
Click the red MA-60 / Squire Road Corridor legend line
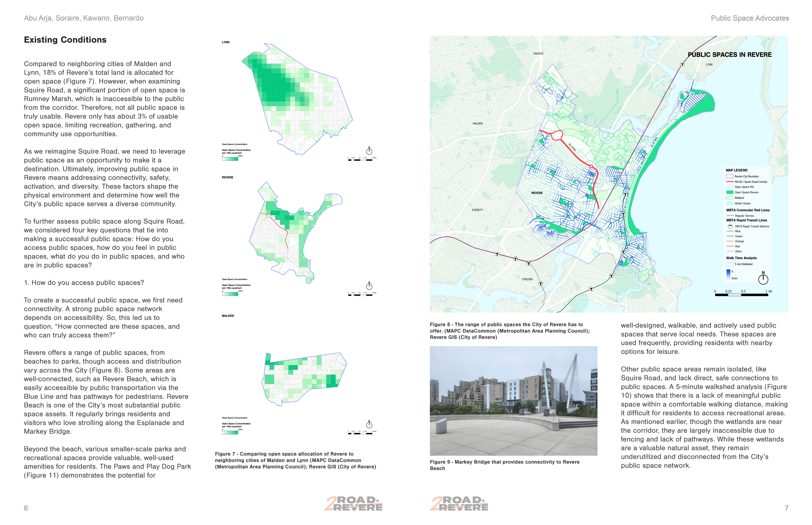click(730, 182)
